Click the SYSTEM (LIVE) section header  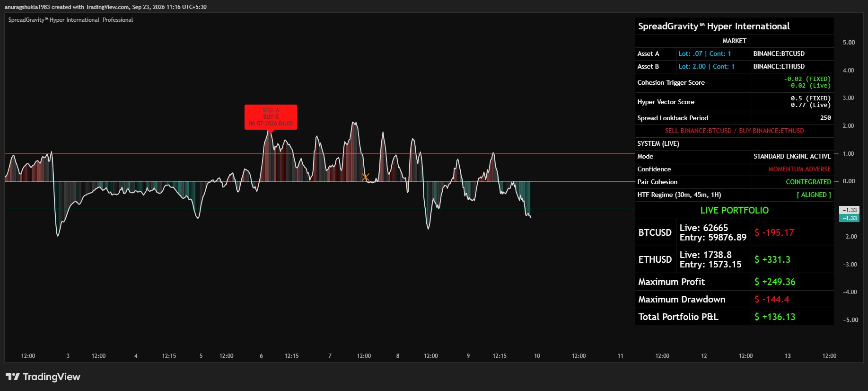coord(658,144)
